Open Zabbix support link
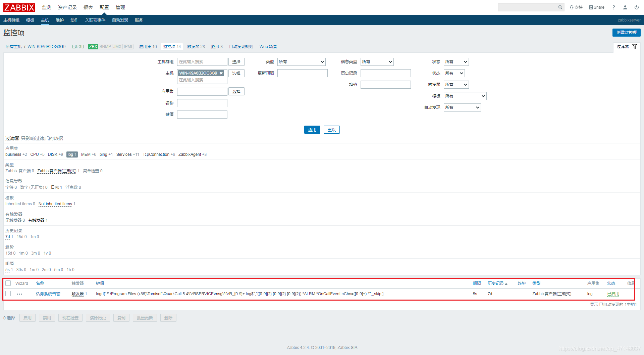The width and height of the screenshot is (644, 355). click(576, 7)
